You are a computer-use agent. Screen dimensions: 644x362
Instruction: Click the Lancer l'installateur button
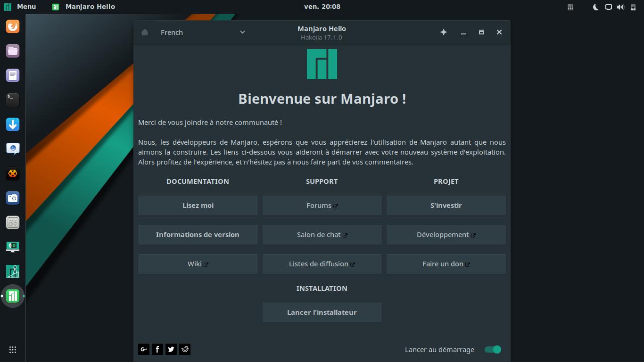tap(322, 313)
